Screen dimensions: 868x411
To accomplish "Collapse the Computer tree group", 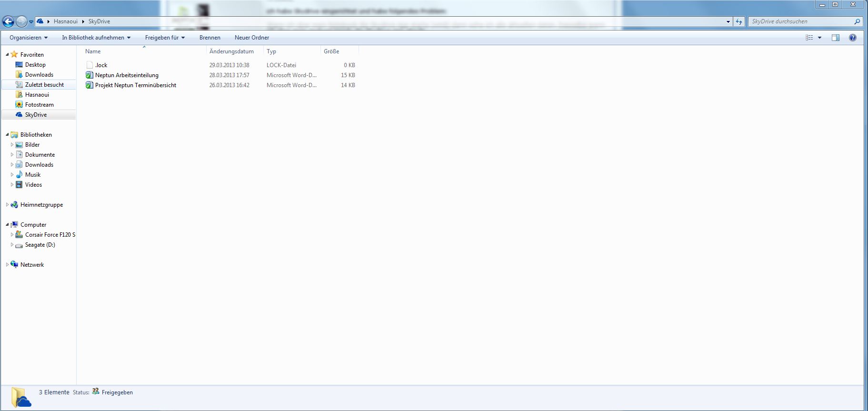I will tap(7, 225).
